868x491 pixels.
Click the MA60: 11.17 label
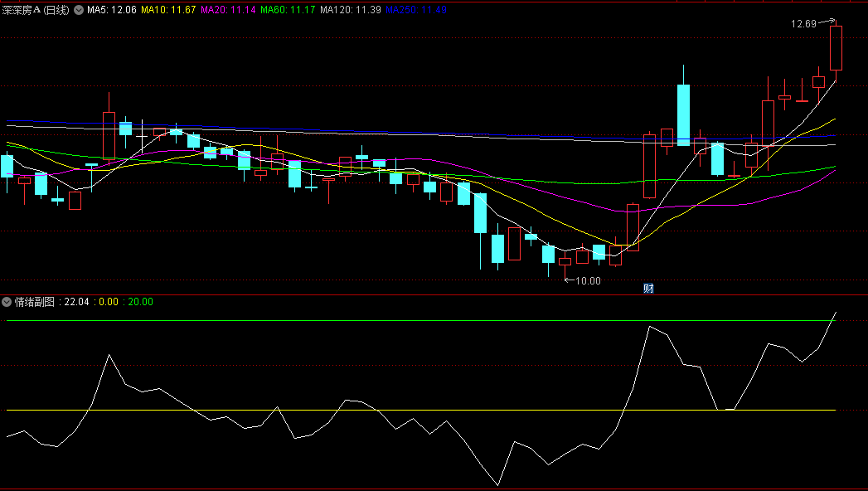(x=288, y=10)
